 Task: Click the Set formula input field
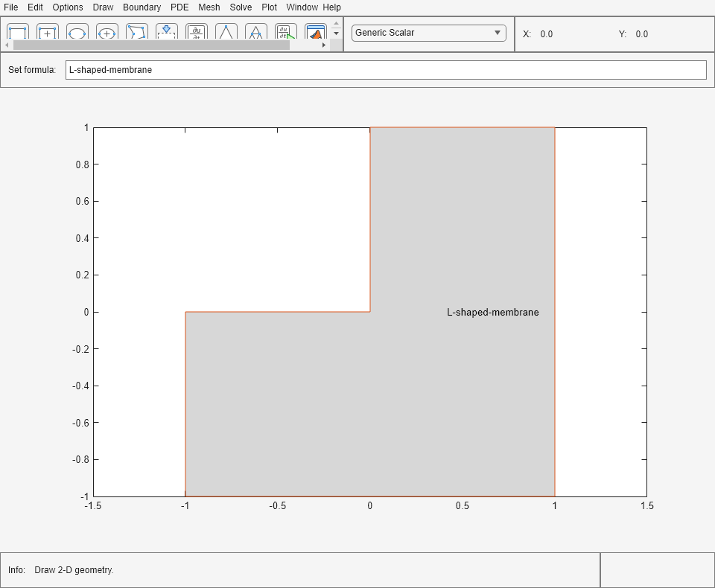pyautogui.click(x=385, y=70)
